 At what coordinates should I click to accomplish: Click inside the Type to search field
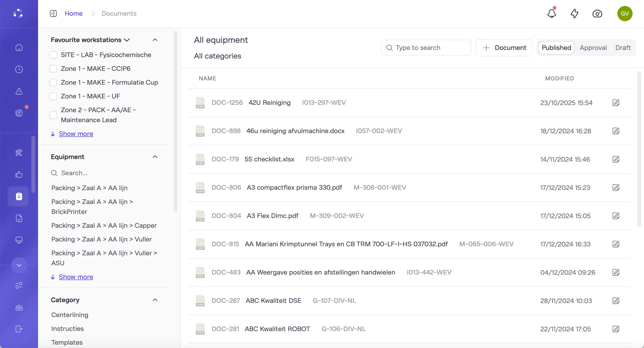[426, 48]
